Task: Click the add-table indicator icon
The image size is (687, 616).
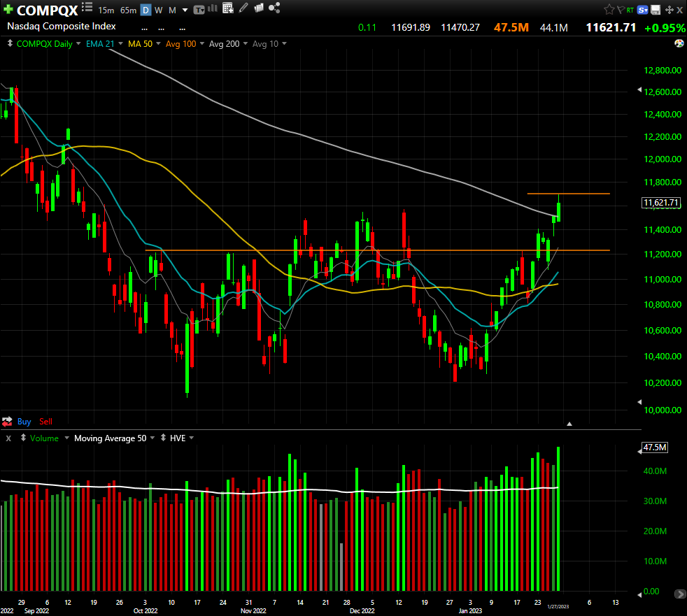Action: (x=228, y=8)
